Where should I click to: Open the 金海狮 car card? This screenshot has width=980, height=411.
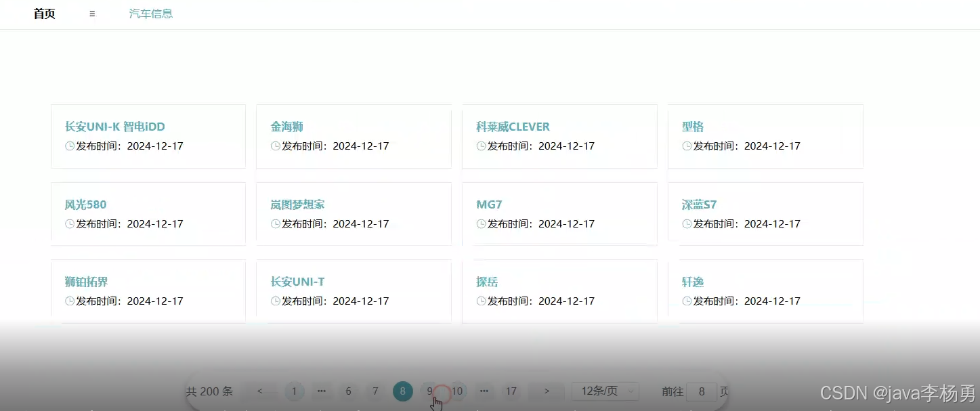pos(354,136)
